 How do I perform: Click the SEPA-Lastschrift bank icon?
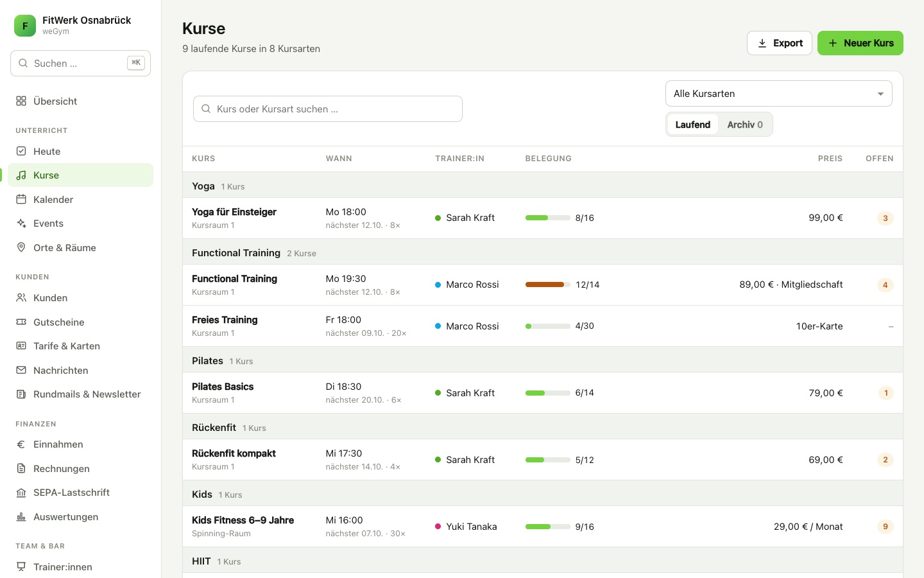pos(21,492)
